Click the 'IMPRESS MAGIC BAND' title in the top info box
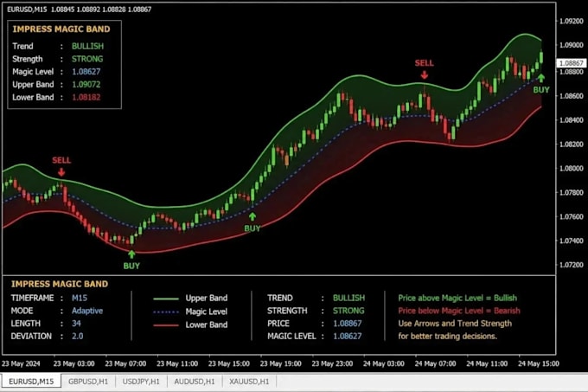The image size is (588, 392). coord(61,29)
